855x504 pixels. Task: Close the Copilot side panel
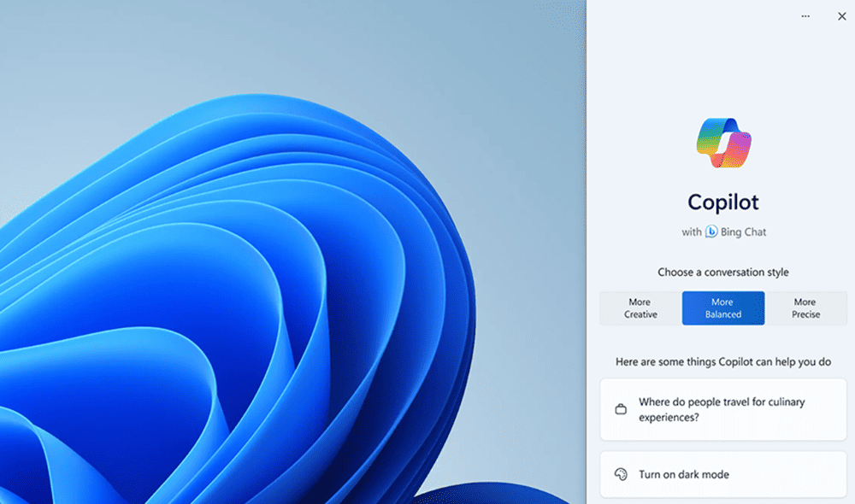click(x=842, y=16)
